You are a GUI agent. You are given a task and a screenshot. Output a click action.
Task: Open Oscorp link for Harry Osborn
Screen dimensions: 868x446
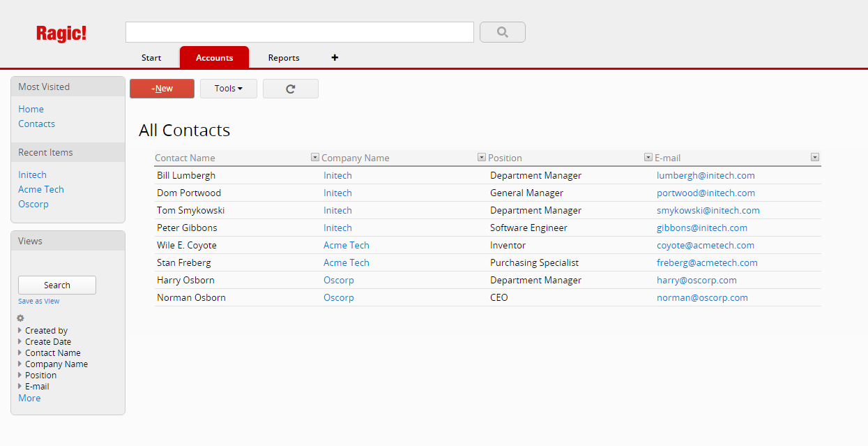click(339, 281)
